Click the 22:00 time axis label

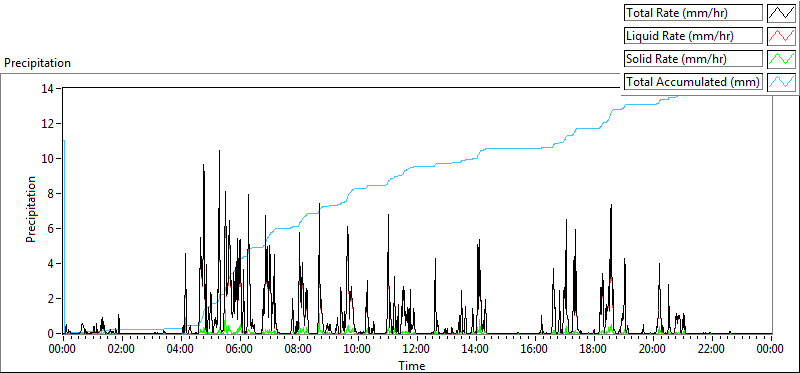click(711, 349)
